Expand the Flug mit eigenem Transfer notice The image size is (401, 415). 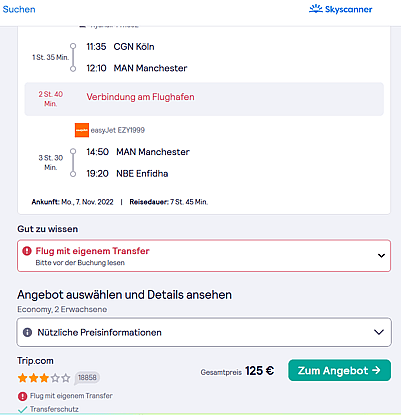(204, 256)
